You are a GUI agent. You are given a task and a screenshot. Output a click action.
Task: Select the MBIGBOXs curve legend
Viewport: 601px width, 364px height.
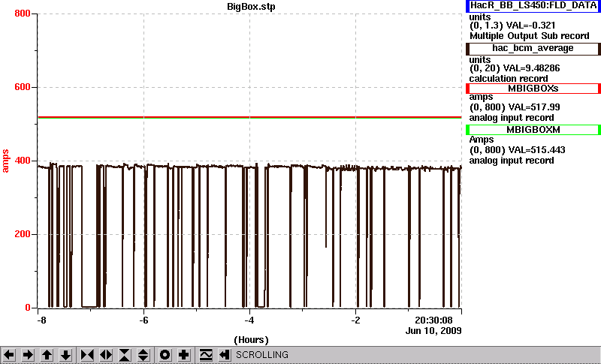click(533, 89)
